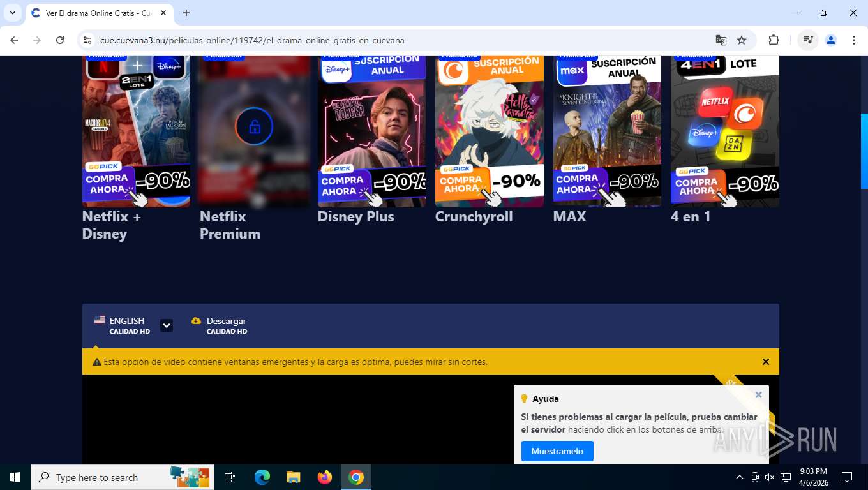The height and width of the screenshot is (490, 868).
Task: Close the Ver El drama tab
Action: coord(162,13)
